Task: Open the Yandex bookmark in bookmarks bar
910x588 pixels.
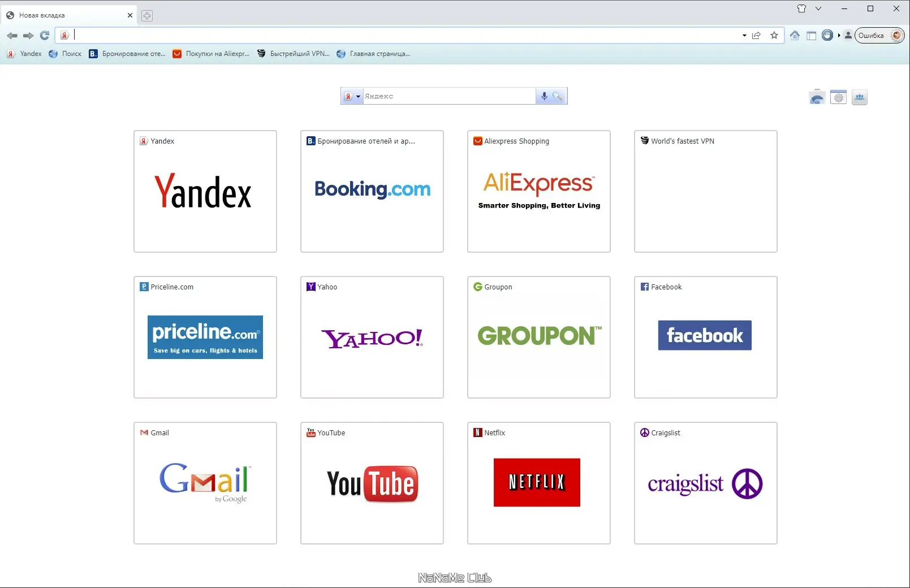Action: point(24,54)
